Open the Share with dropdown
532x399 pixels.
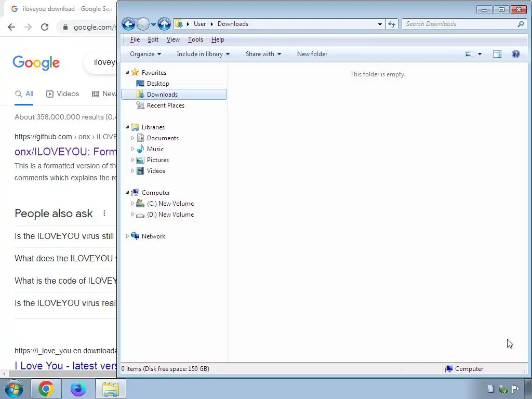[263, 54]
